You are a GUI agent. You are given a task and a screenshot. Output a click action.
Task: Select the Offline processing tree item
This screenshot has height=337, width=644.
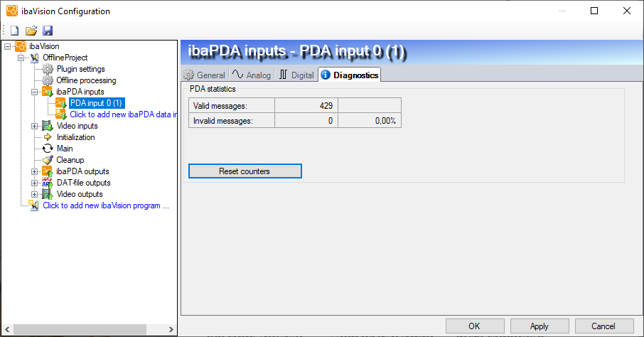coord(86,80)
